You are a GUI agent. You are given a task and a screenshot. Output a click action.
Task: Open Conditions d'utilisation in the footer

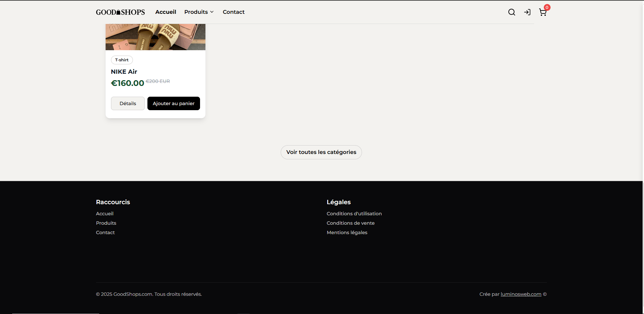point(354,213)
